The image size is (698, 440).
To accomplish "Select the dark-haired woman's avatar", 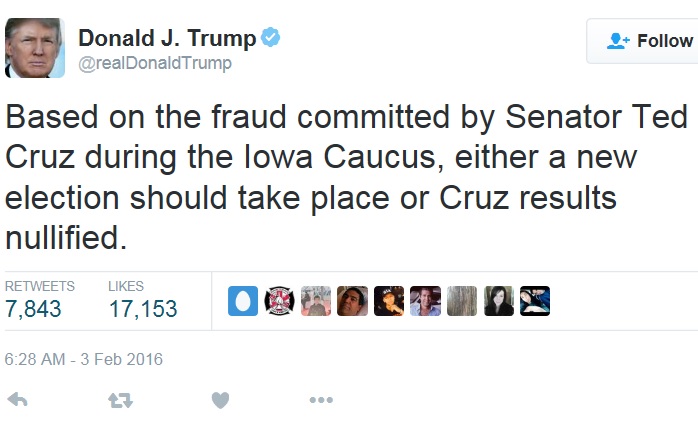I will pos(498,301).
